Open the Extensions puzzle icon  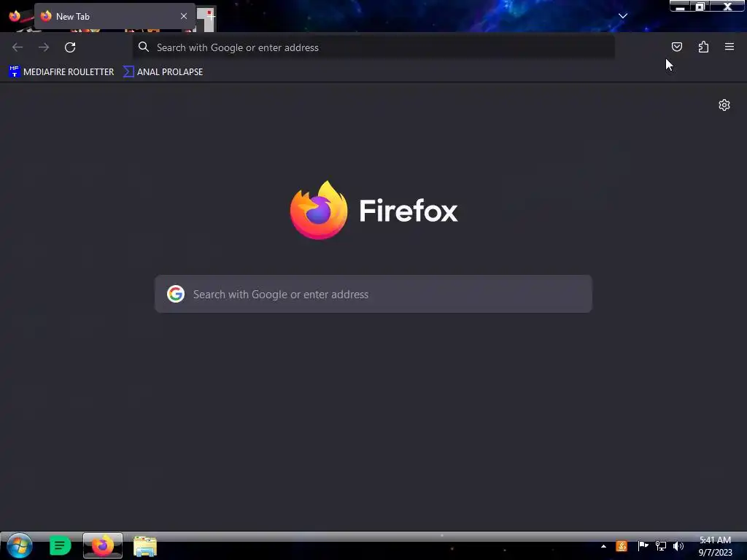(x=703, y=47)
